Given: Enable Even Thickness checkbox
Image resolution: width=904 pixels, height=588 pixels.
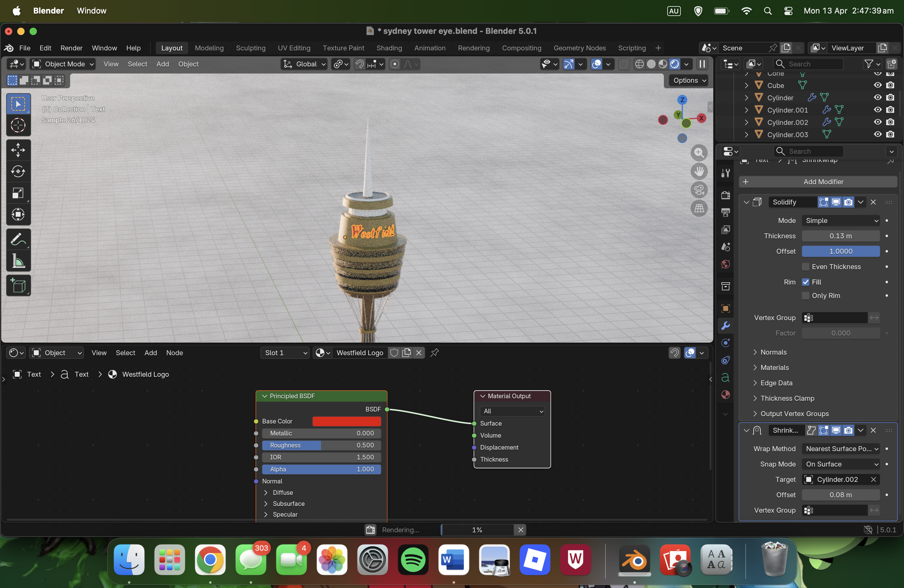Looking at the screenshot, I should click(x=805, y=267).
